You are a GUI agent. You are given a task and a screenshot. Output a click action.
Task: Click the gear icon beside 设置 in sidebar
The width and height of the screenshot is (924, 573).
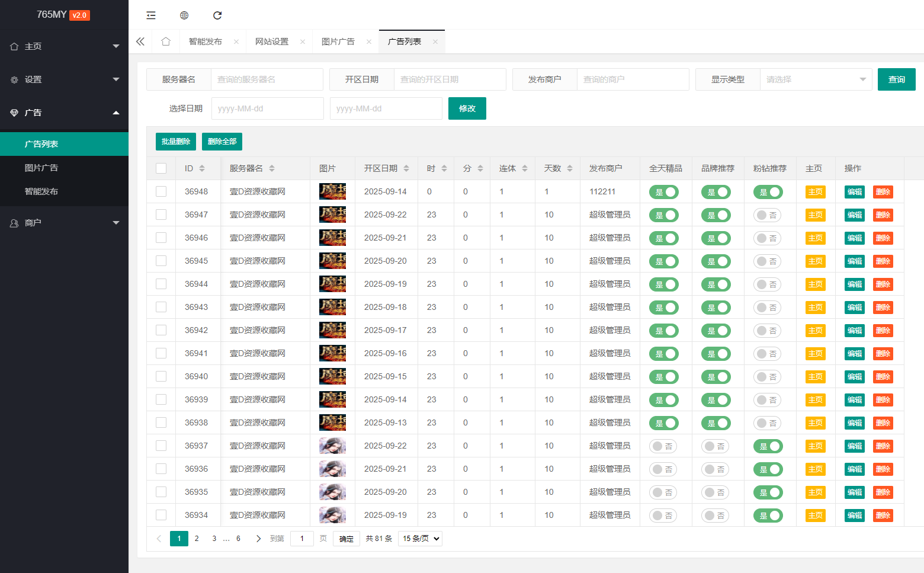pos(13,79)
